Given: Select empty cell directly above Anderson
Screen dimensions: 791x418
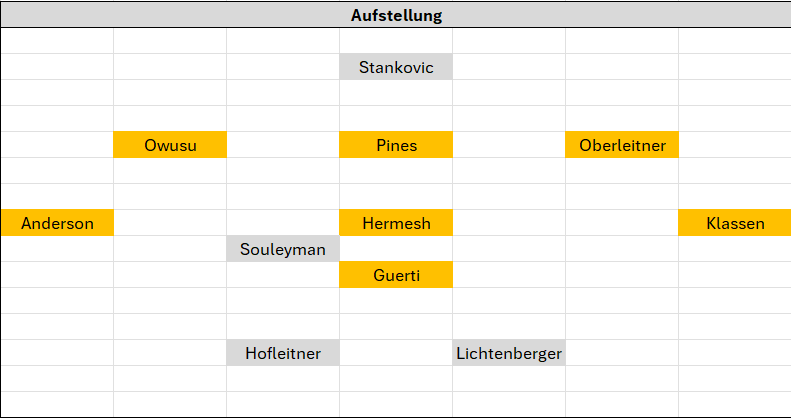Looking at the screenshot, I should pos(57,197).
